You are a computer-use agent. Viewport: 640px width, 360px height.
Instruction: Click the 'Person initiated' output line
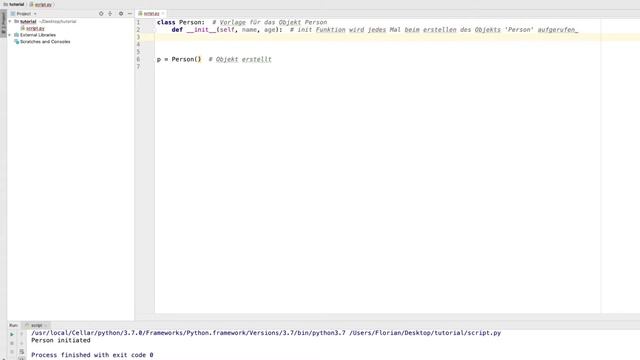[61, 340]
